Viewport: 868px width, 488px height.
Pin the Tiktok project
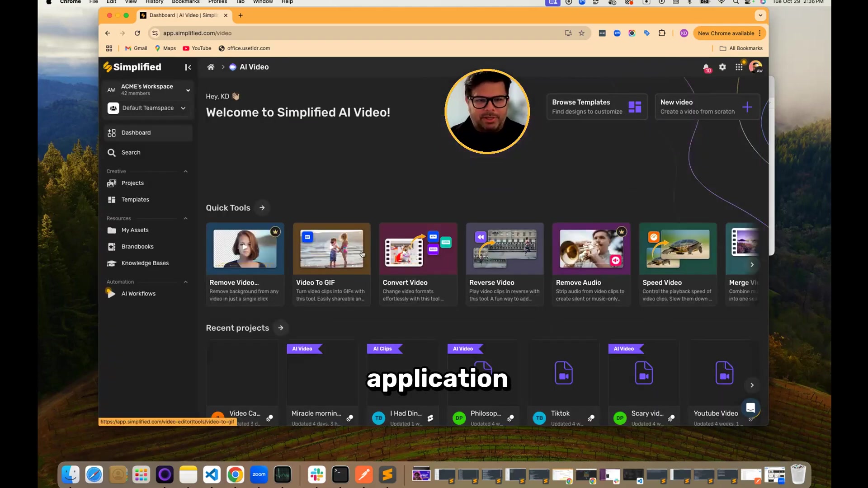591,418
